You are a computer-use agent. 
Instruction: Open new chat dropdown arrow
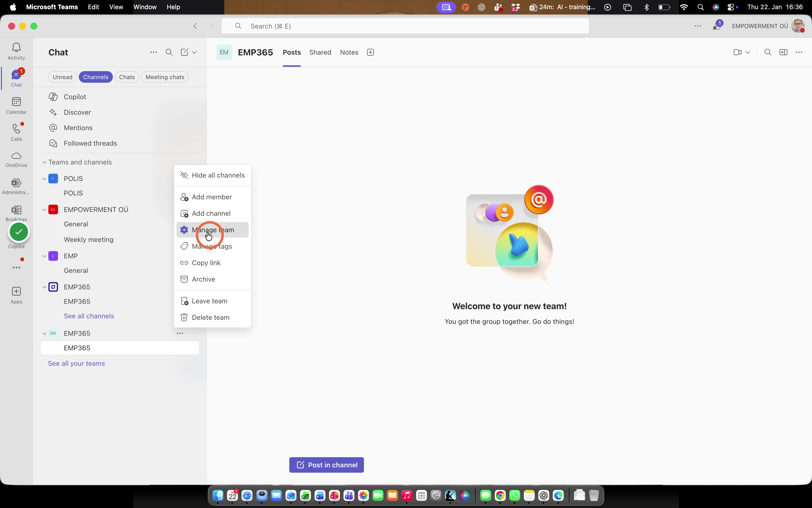194,52
